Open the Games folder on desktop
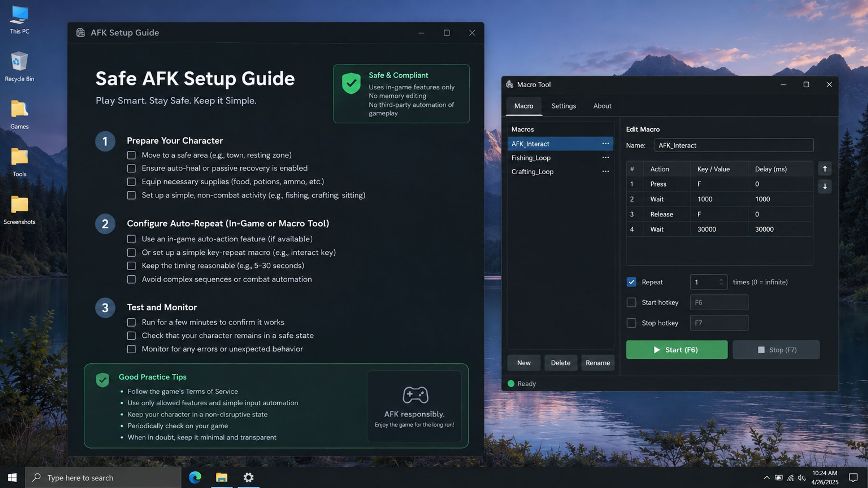The width and height of the screenshot is (868, 488). coord(19,115)
